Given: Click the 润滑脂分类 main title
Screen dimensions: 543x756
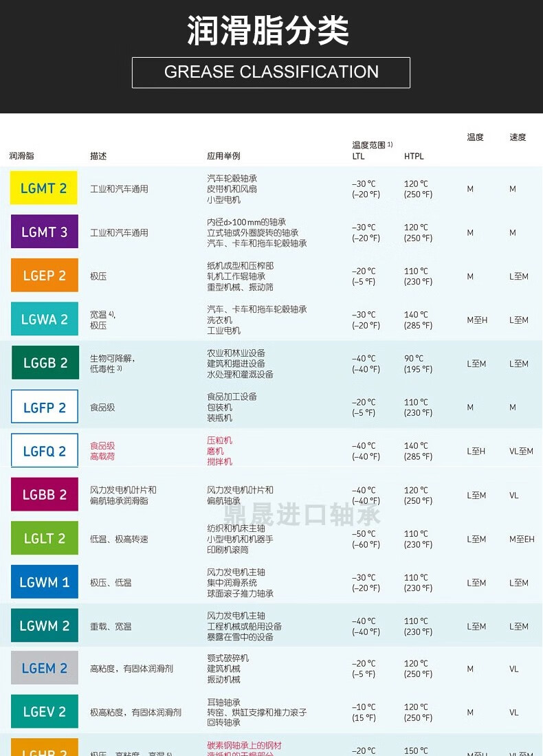Looking at the screenshot, I should 268,31.
